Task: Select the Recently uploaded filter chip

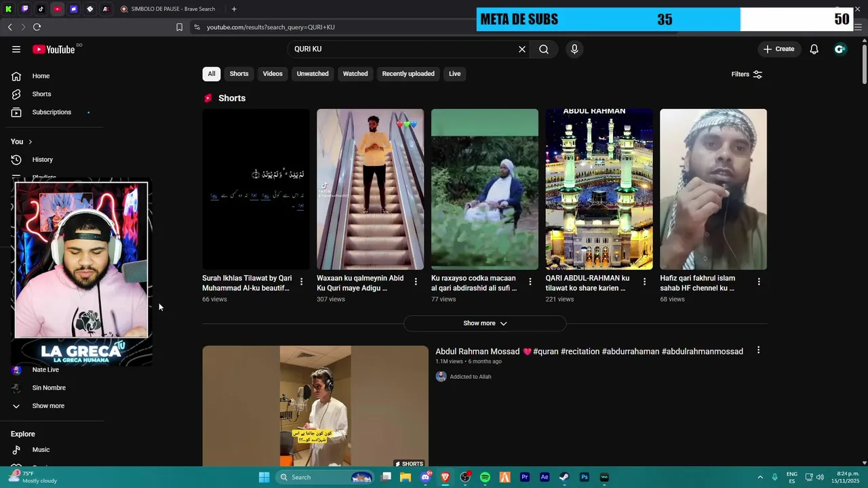Action: click(408, 74)
